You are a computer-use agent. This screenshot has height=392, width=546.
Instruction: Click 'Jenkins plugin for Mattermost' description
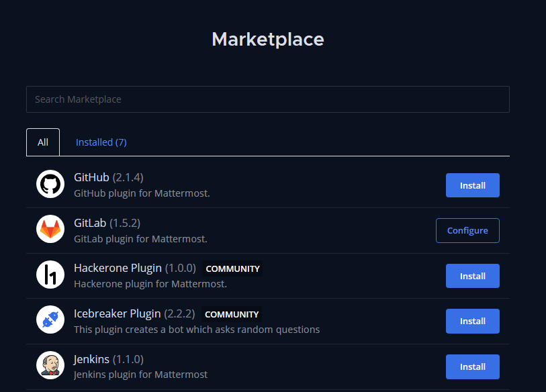(x=140, y=375)
